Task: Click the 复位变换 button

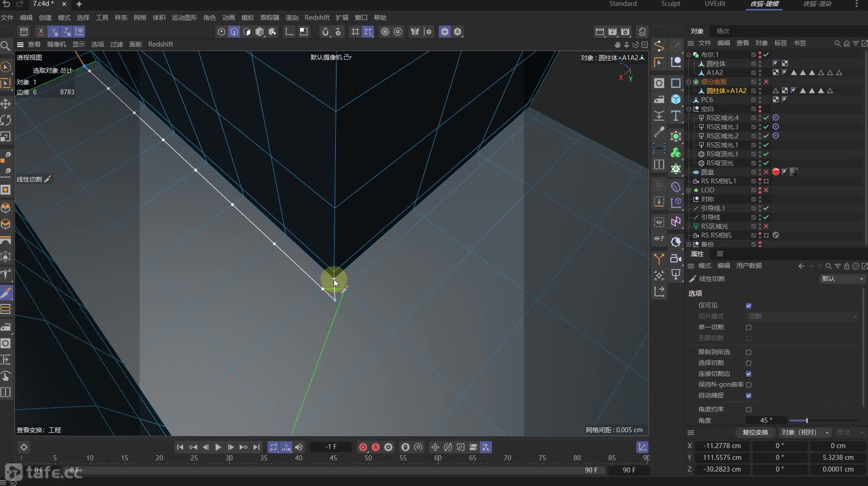Action: point(755,433)
